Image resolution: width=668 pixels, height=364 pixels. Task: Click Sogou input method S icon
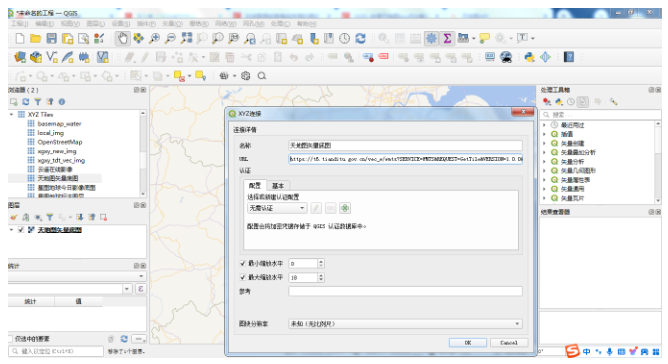[x=572, y=351]
